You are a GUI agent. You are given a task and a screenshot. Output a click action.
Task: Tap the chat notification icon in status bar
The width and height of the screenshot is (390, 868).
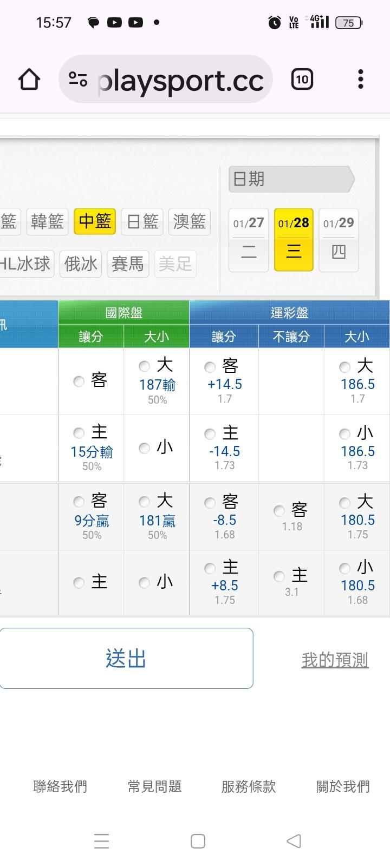[x=93, y=22]
